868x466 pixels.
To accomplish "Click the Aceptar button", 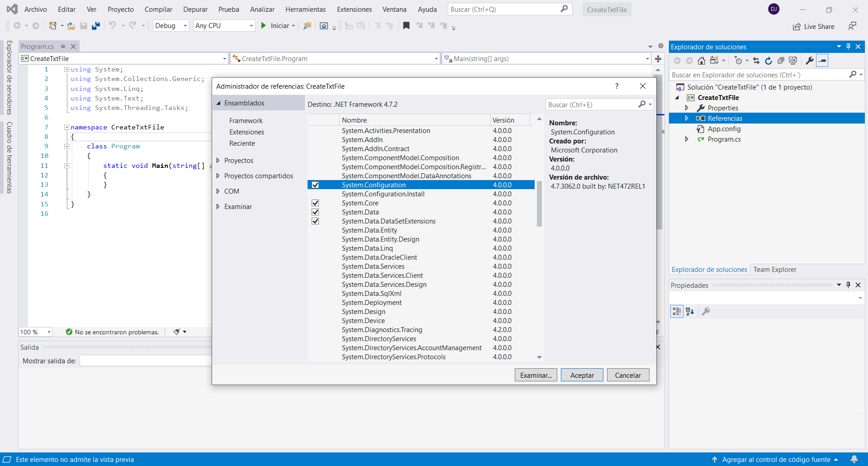I will (582, 375).
